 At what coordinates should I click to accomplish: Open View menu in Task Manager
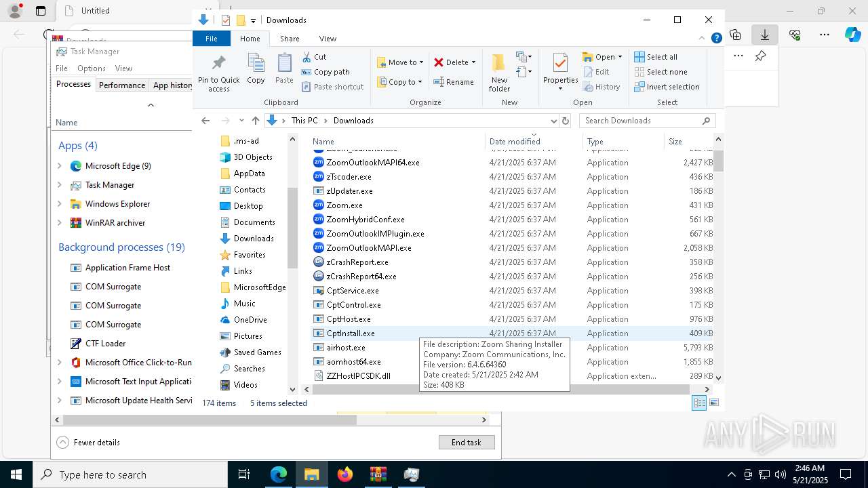(123, 68)
